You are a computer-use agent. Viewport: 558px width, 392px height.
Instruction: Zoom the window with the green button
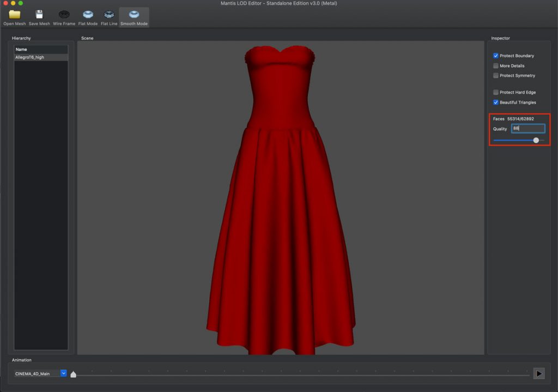point(21,3)
